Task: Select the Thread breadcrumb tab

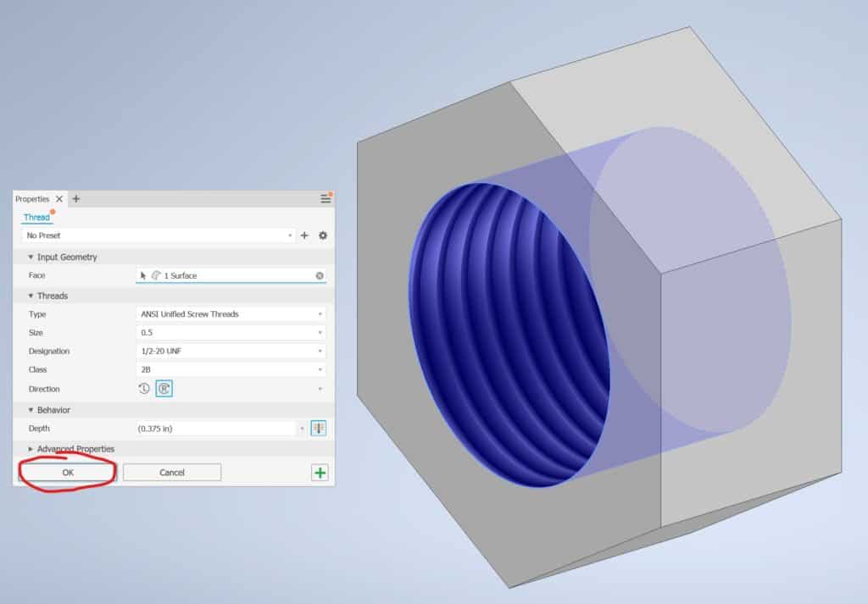Action: pos(36,218)
